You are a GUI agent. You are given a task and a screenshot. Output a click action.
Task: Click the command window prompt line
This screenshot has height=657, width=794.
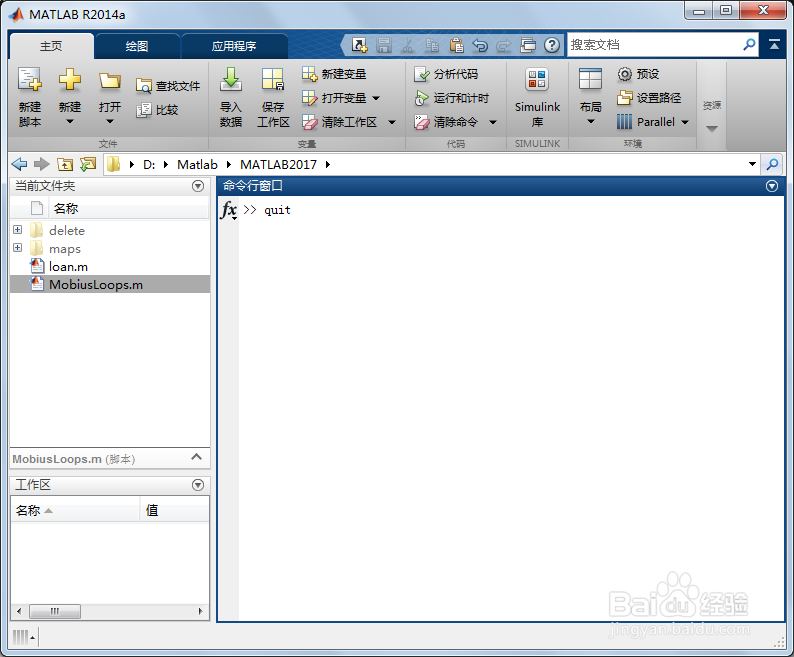tap(511, 210)
